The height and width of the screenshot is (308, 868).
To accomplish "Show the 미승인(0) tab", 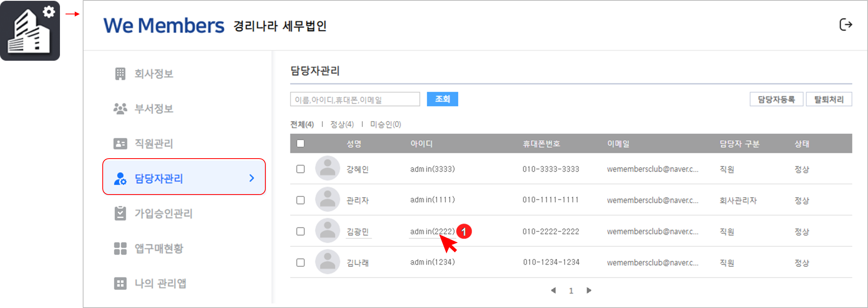I will pos(385,125).
